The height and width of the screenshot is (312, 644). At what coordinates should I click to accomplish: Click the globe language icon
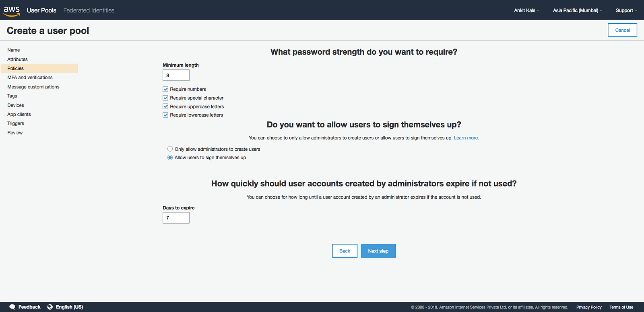click(x=50, y=307)
